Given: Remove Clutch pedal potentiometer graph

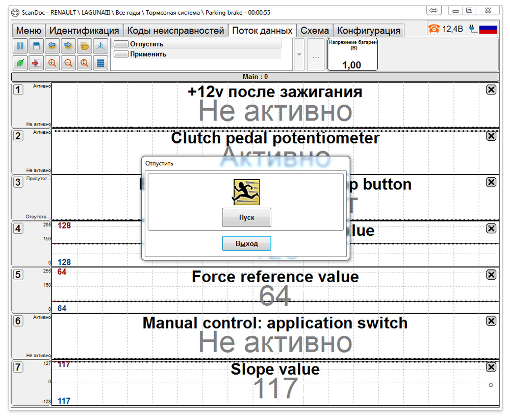Looking at the screenshot, I should click(491, 136).
